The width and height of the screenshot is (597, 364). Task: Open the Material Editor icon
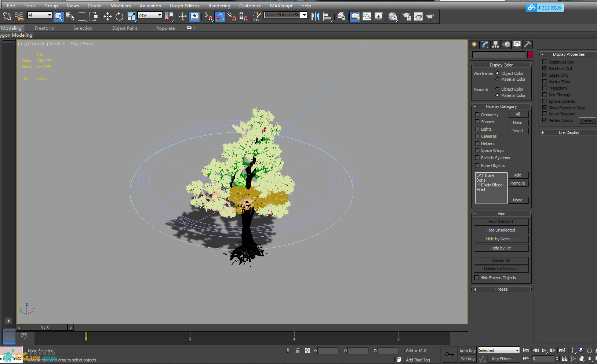point(392,16)
